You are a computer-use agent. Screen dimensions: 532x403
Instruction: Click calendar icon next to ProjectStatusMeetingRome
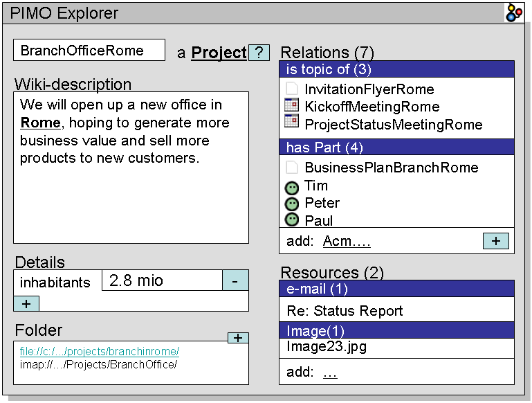click(291, 123)
